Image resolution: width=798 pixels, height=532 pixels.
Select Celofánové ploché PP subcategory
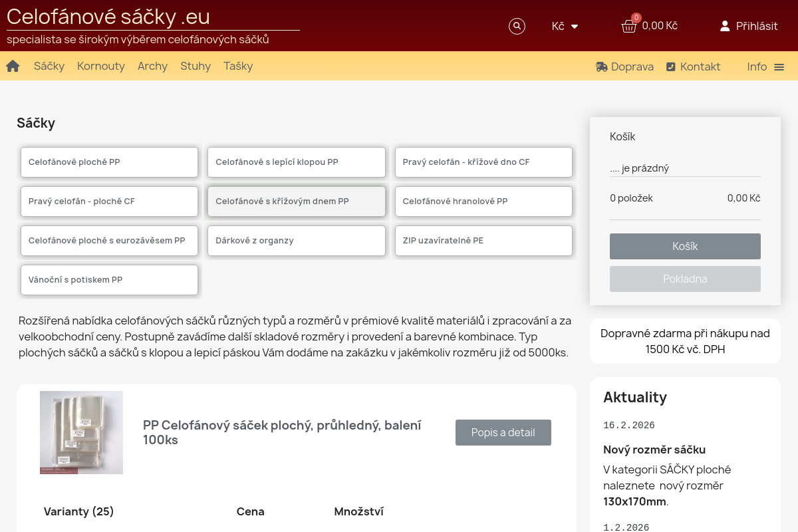109,162
